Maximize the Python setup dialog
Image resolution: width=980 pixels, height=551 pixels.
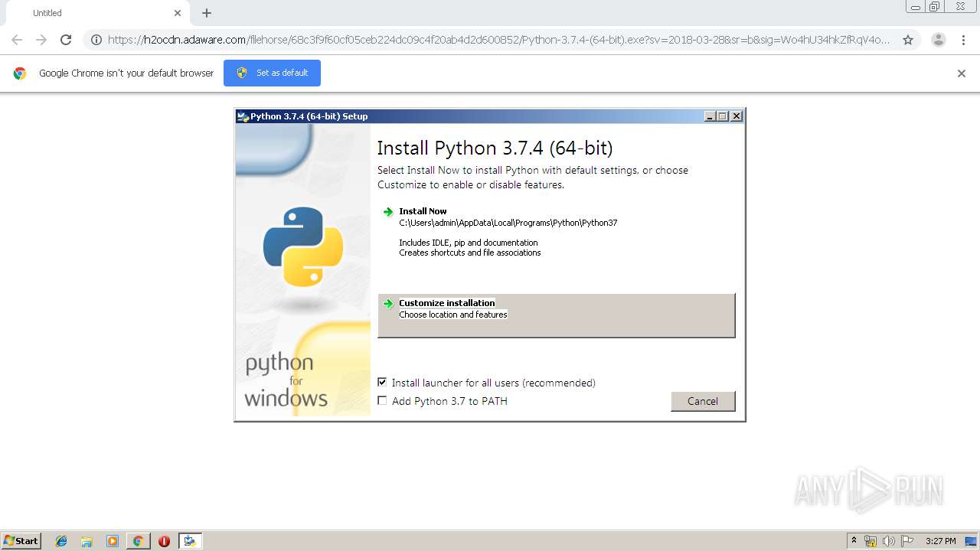pos(723,116)
